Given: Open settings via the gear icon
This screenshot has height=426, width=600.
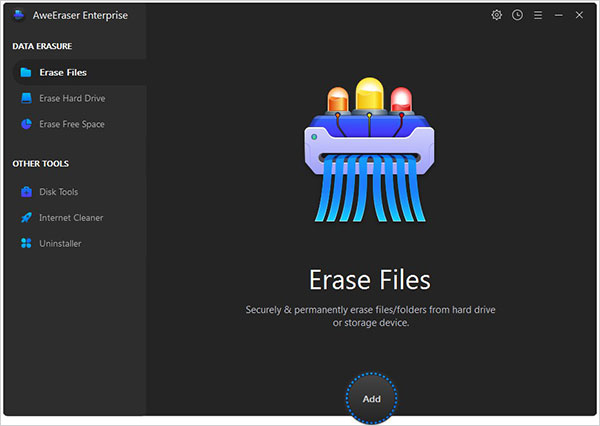Looking at the screenshot, I should (x=497, y=15).
